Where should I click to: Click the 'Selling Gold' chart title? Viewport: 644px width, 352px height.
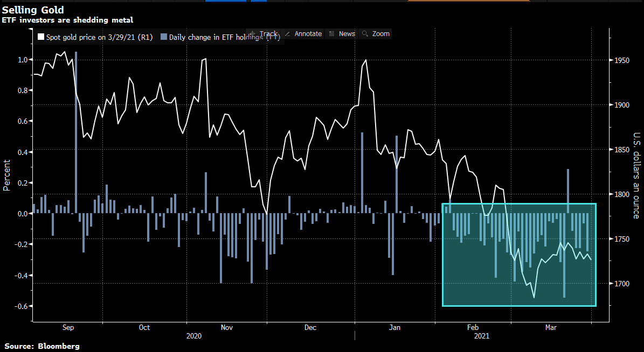(33, 10)
